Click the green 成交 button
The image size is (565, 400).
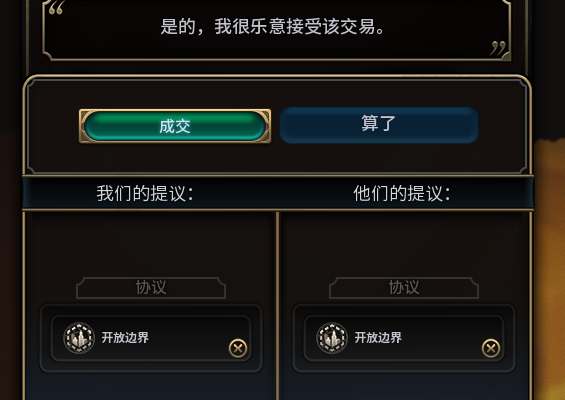[x=175, y=126]
